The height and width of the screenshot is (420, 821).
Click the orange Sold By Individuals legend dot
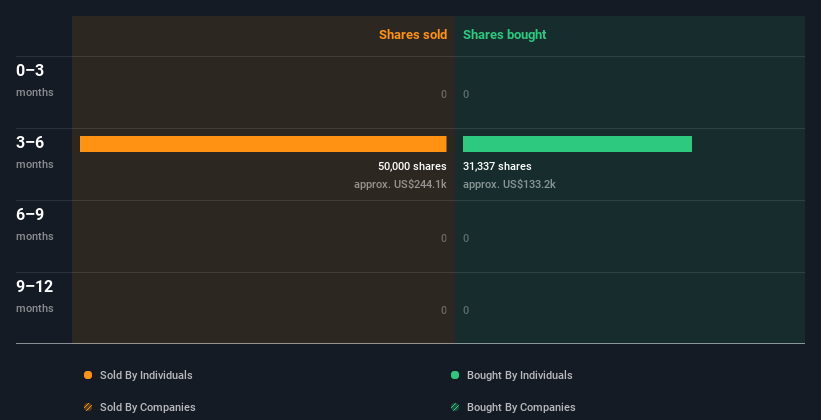(88, 375)
